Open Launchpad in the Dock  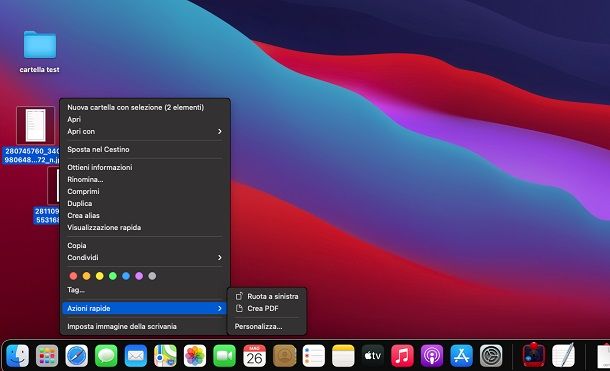click(x=47, y=355)
